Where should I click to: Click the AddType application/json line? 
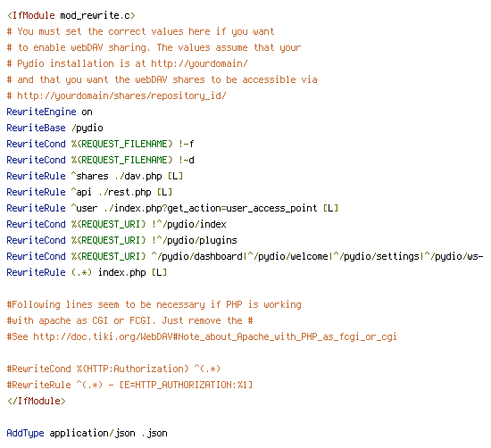tap(87, 433)
